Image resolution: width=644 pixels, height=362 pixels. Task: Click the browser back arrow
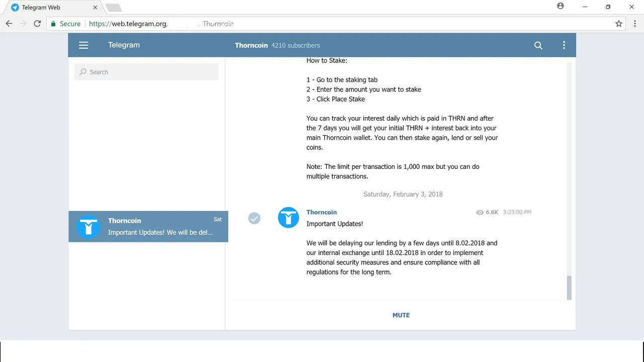pyautogui.click(x=9, y=24)
